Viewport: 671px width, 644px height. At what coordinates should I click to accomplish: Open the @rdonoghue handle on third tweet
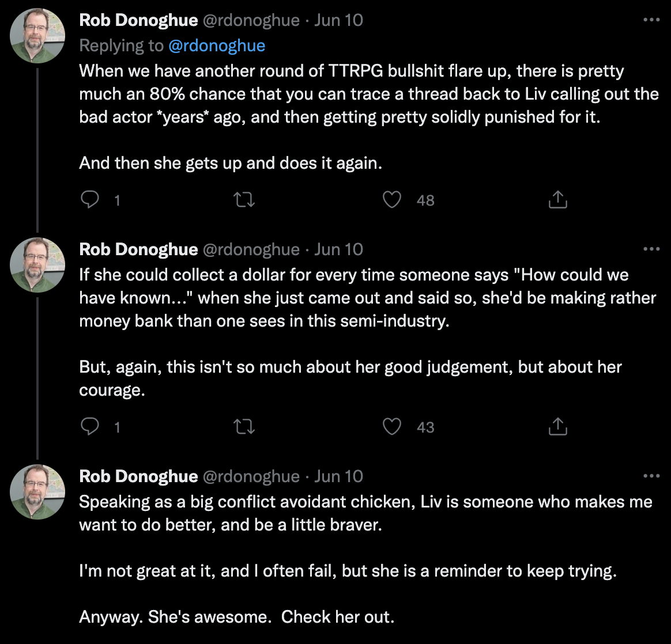(x=251, y=476)
